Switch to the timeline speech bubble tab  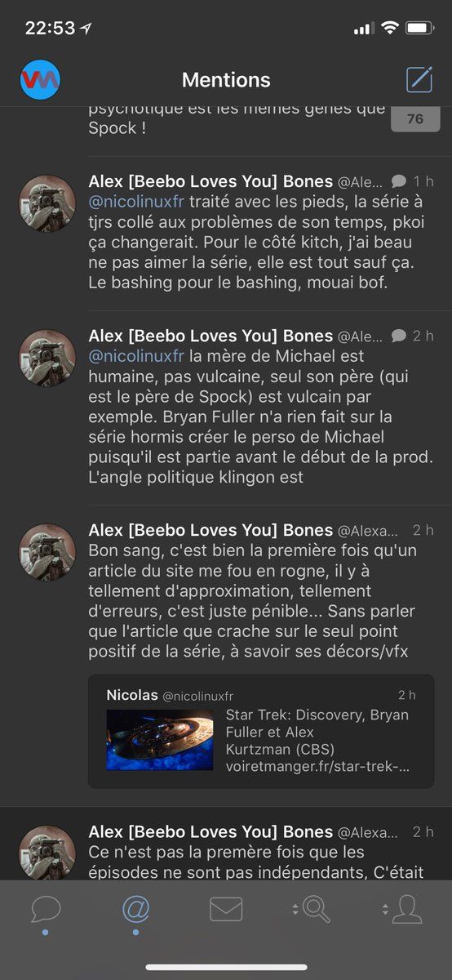click(46, 909)
